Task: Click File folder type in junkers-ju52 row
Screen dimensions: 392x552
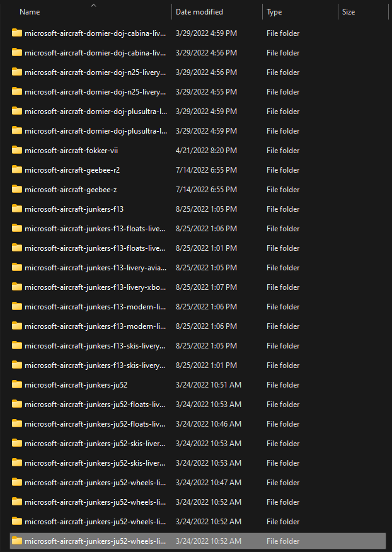Action: click(x=283, y=385)
